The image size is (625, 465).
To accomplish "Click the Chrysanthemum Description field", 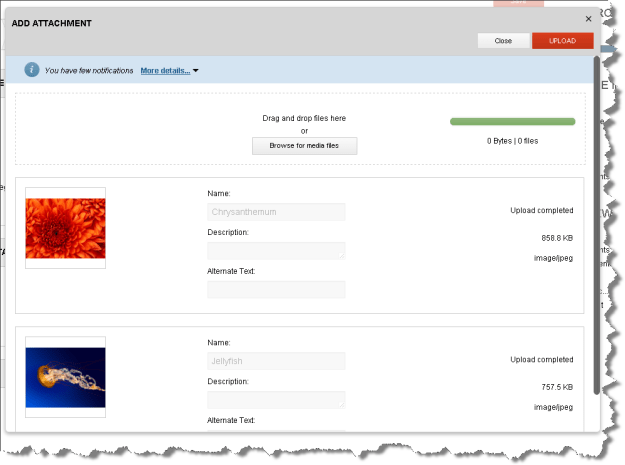I will click(x=276, y=251).
